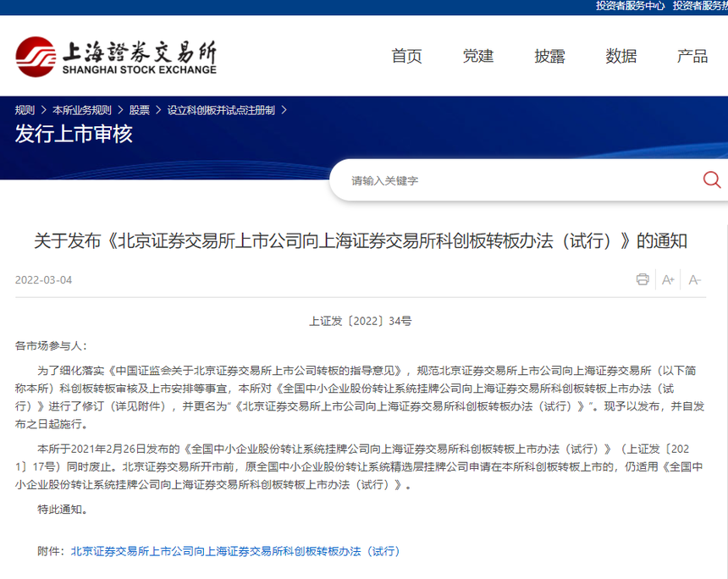The height and width of the screenshot is (579, 728).
Task: Open the 党建 navigation menu item
Action: click(477, 56)
